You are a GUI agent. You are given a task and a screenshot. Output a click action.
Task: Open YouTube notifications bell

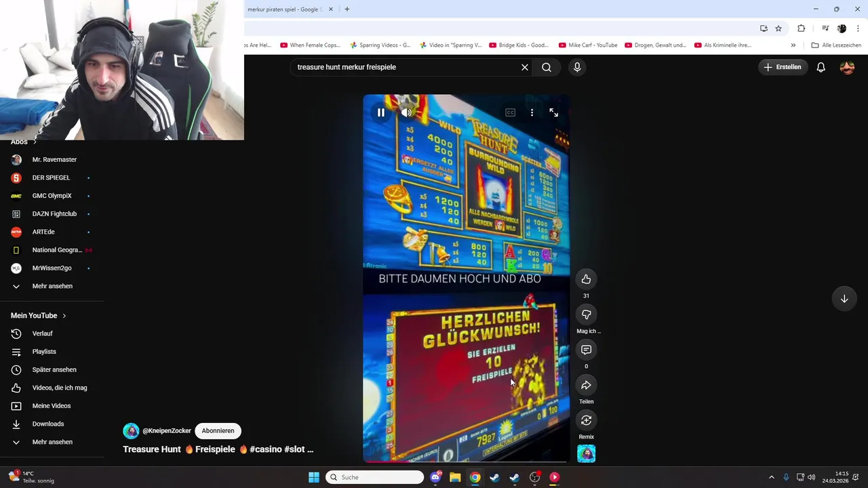tap(821, 67)
